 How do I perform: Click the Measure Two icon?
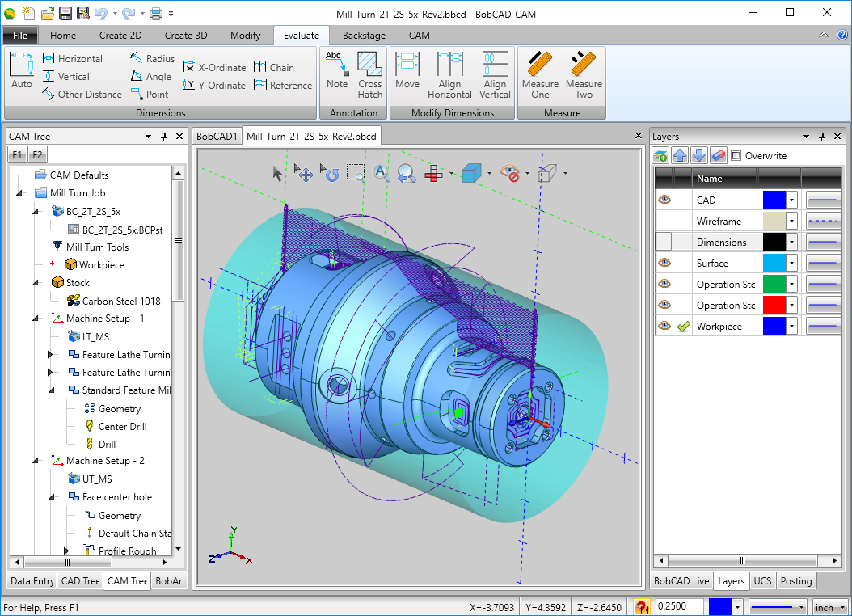(x=584, y=74)
